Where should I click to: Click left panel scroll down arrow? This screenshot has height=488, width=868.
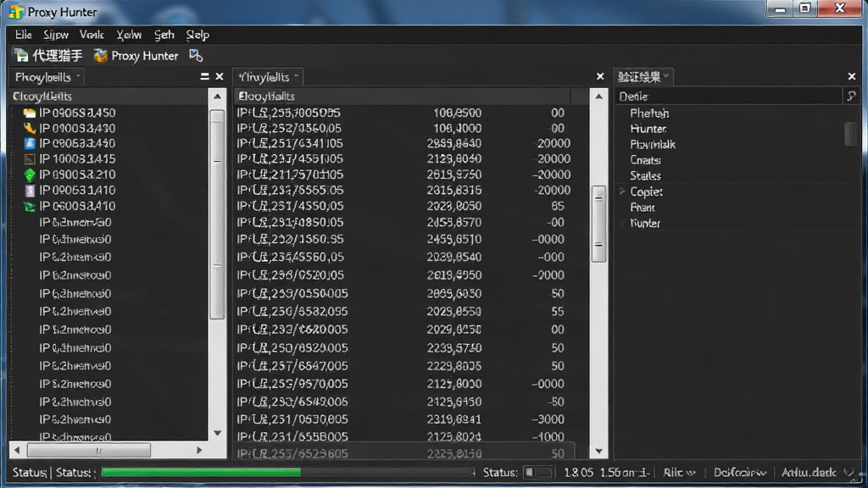coord(218,433)
